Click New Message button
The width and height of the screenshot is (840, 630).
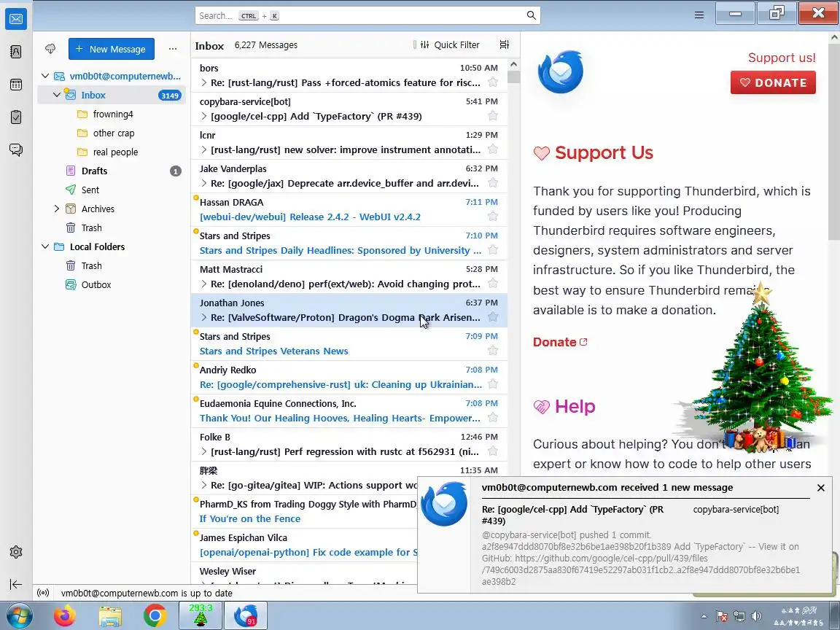tap(112, 49)
